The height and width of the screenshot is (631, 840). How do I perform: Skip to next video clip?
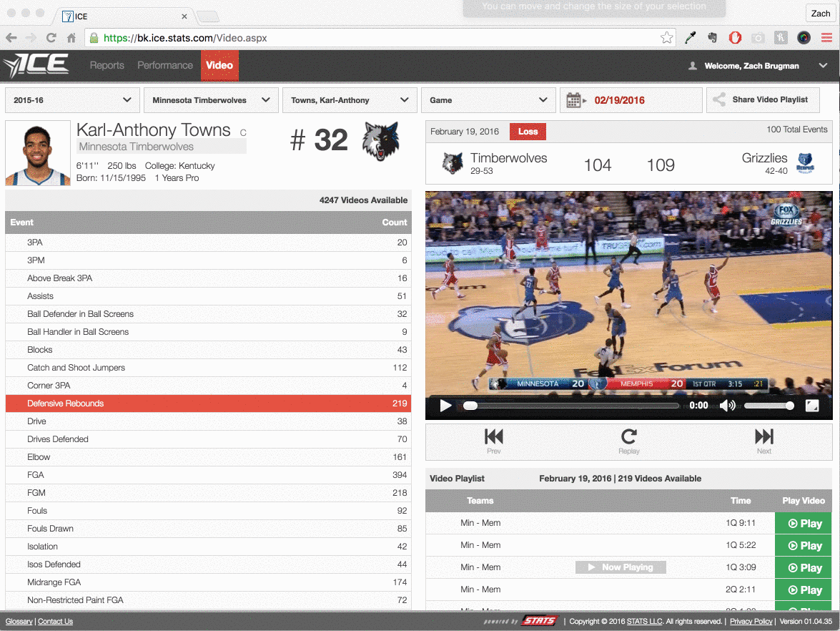coord(764,440)
